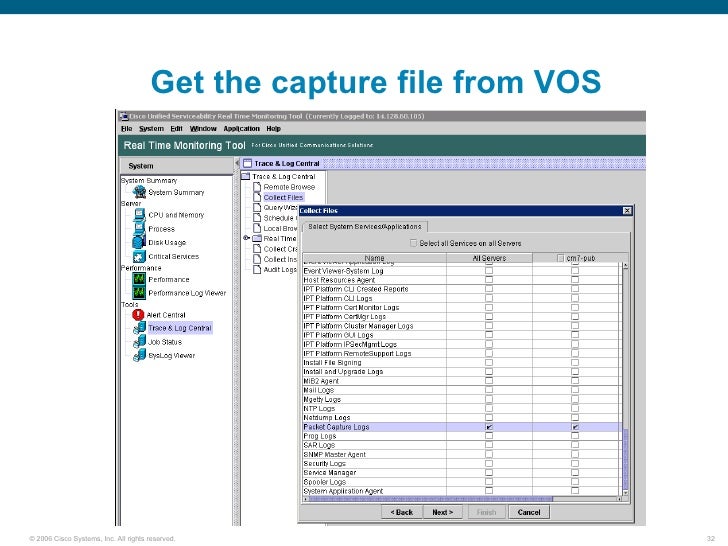Select the Process monitor icon
The width and height of the screenshot is (728, 546).
click(139, 228)
